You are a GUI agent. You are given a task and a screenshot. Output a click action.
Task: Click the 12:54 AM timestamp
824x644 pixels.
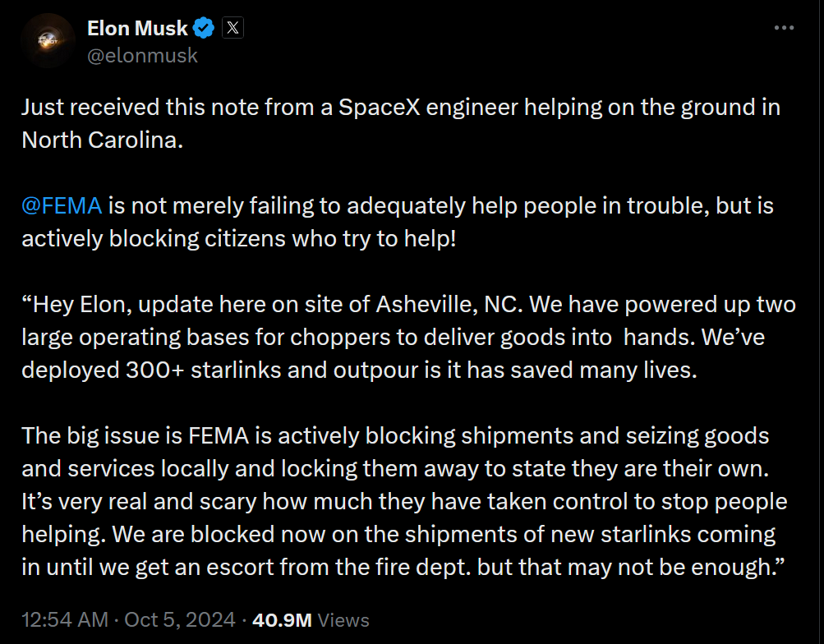(64, 619)
